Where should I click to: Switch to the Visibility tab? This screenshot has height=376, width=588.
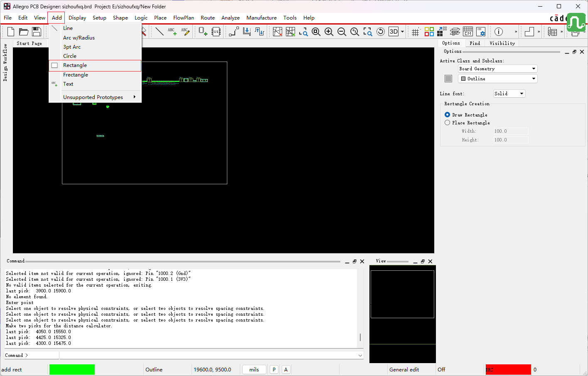[x=502, y=43]
